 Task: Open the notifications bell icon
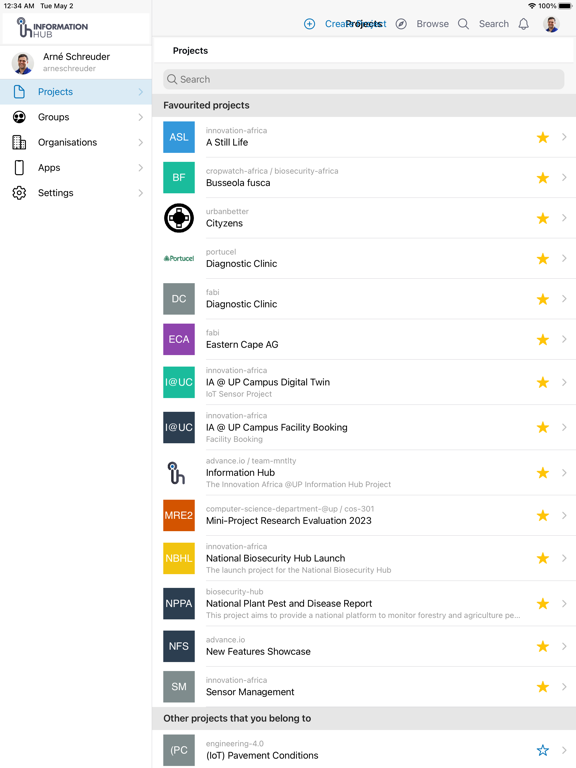click(523, 24)
